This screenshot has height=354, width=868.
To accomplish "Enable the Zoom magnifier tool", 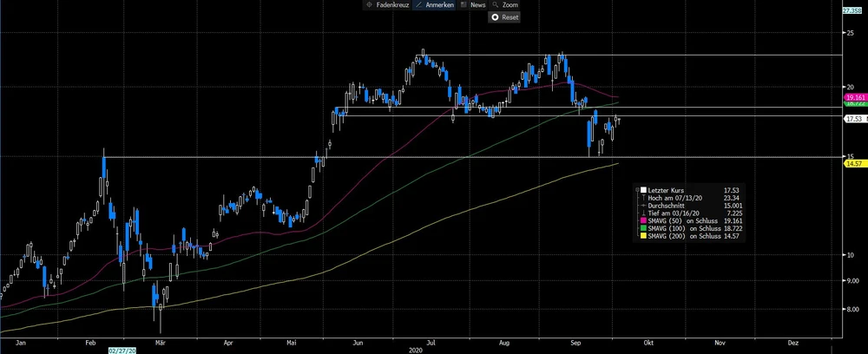I will click(x=510, y=5).
